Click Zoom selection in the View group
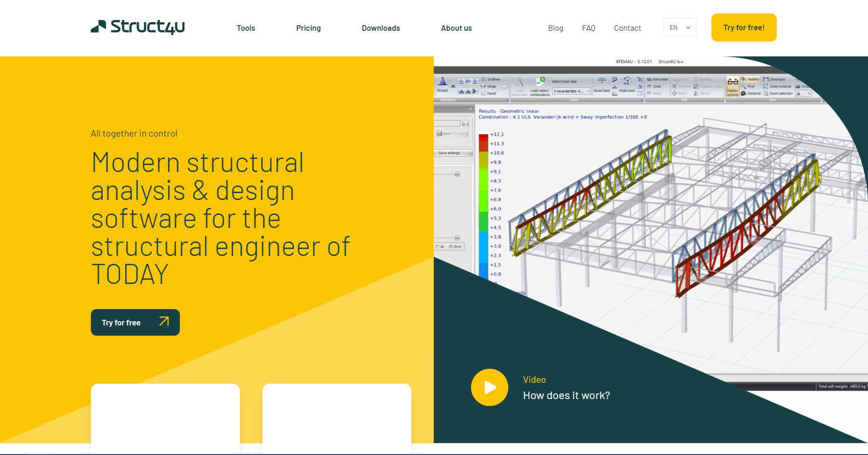This screenshot has width=868, height=455. click(x=778, y=93)
